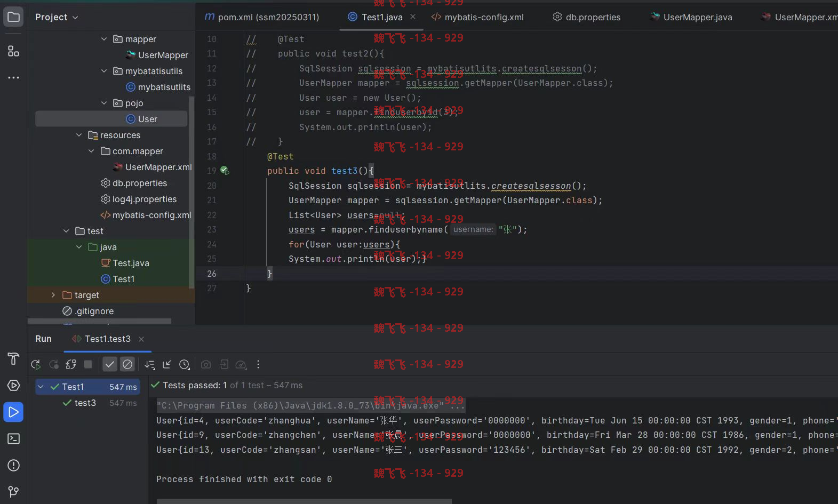This screenshot has height=504, width=838.
Task: Collapse the com.mapper folder
Action: [91, 151]
